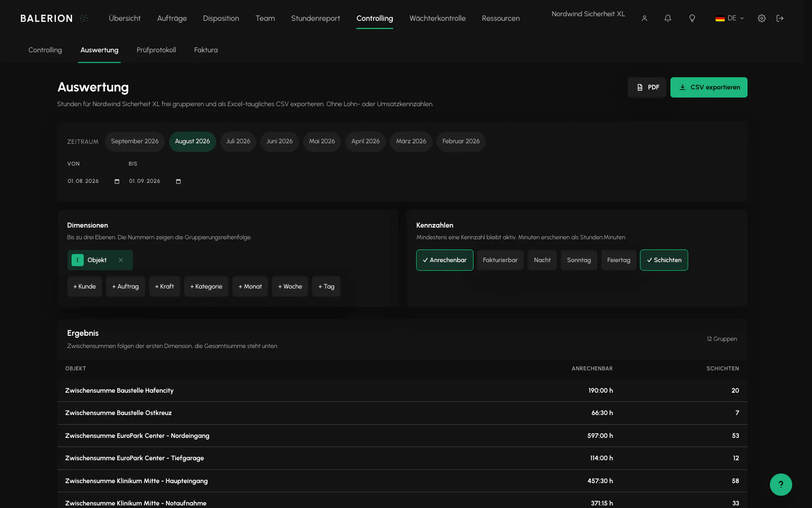The height and width of the screenshot is (508, 812).
Task: Add Auftrag dimension
Action: (x=125, y=287)
